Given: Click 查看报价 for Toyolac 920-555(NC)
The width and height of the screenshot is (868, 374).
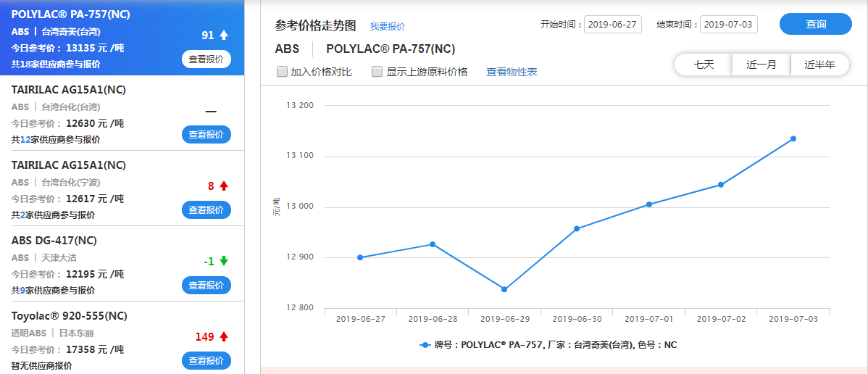Looking at the screenshot, I should [206, 361].
